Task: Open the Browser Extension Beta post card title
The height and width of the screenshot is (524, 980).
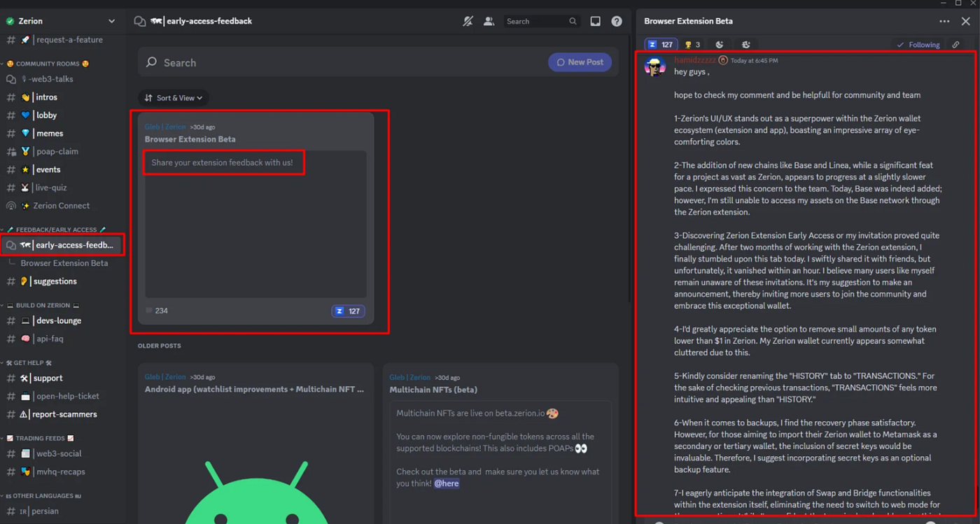Action: (190, 139)
